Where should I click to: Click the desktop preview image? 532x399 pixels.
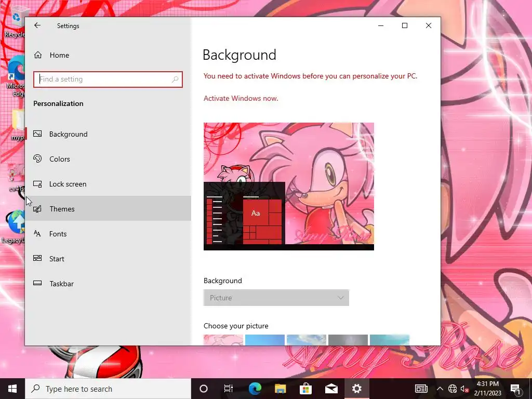coord(289,187)
